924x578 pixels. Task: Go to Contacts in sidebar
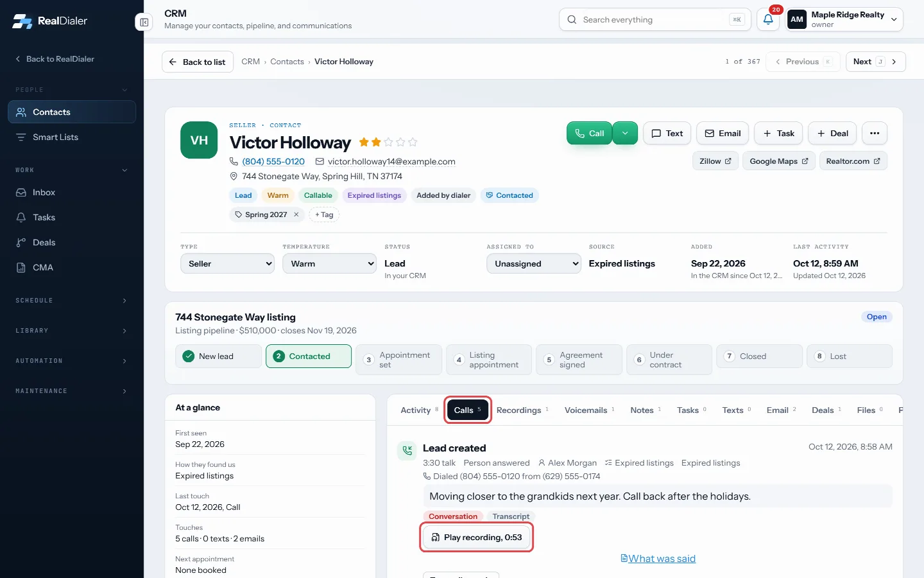pyautogui.click(x=72, y=112)
